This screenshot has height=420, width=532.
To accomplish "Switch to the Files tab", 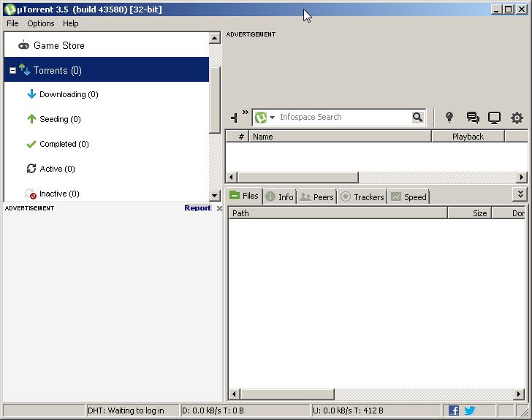I will (244, 196).
